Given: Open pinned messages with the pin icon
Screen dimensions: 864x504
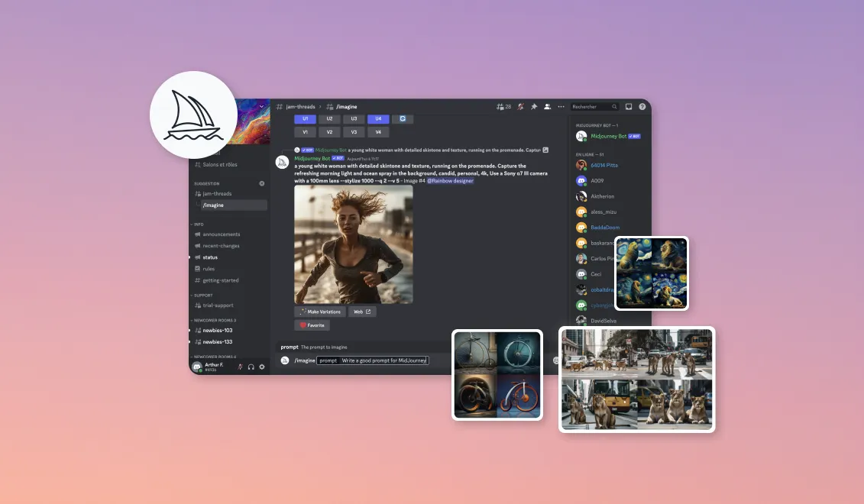Looking at the screenshot, I should [x=534, y=107].
